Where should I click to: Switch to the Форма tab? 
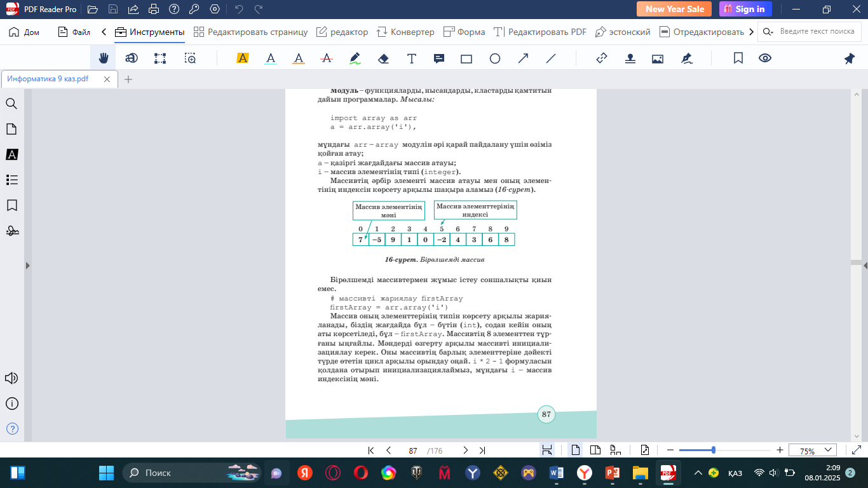coord(464,32)
